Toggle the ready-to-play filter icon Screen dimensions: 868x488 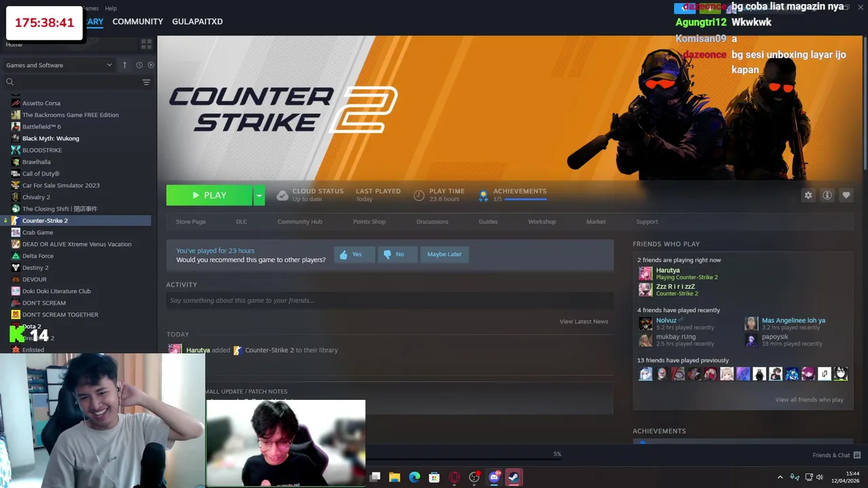(x=151, y=65)
